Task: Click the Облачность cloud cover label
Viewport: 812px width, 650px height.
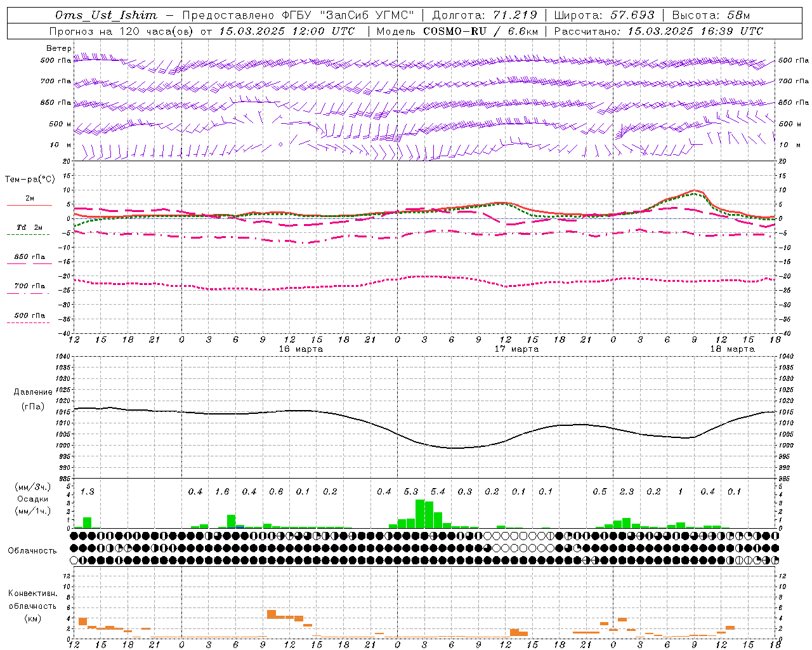Action: click(x=32, y=551)
